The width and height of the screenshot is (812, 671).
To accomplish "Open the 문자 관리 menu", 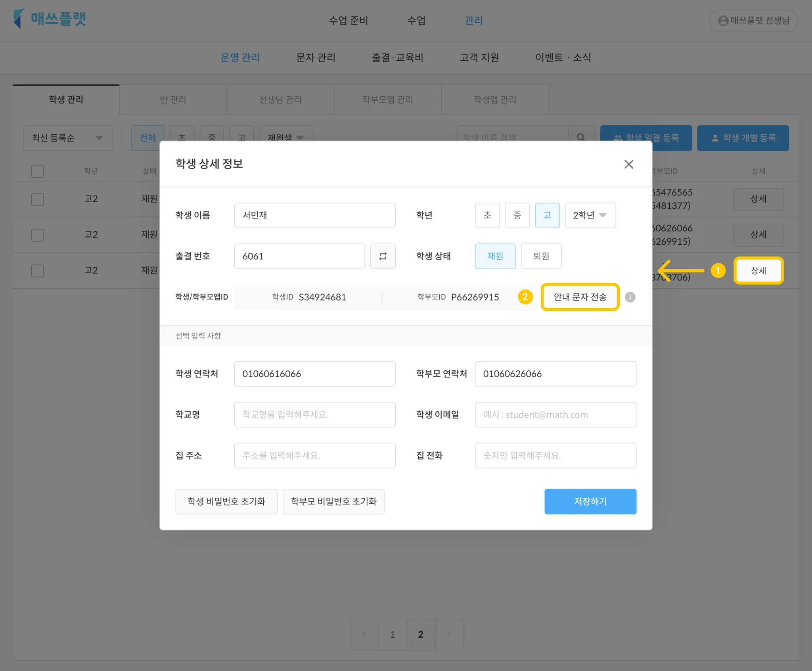I will tap(316, 58).
